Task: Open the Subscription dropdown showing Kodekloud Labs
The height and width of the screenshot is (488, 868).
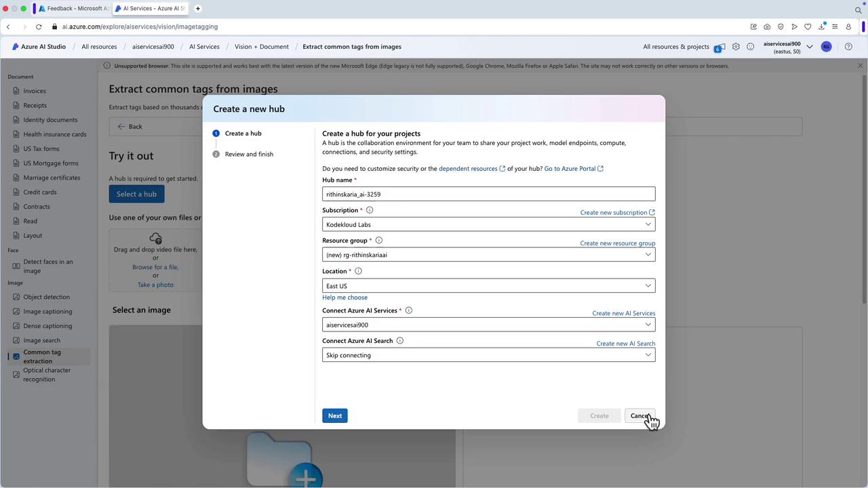Action: [489, 224]
